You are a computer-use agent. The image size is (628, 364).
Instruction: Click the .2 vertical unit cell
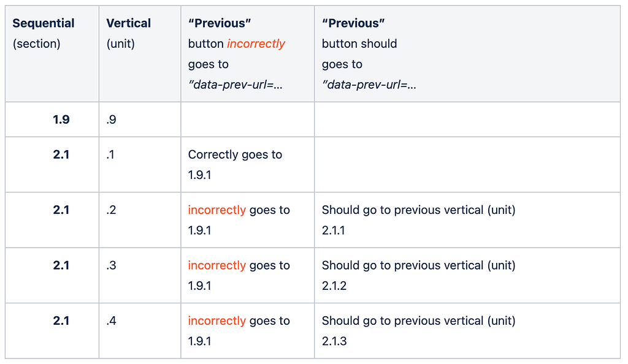click(x=111, y=210)
